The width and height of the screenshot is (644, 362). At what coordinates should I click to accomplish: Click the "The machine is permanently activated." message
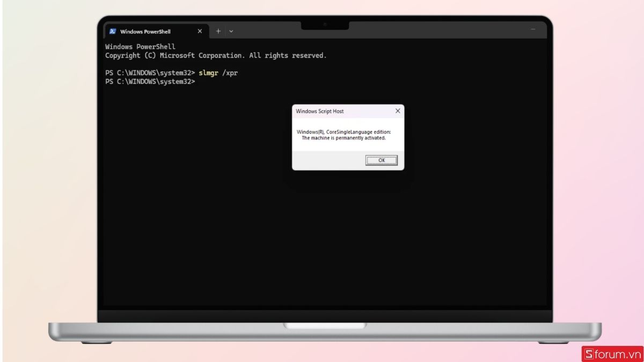(344, 138)
